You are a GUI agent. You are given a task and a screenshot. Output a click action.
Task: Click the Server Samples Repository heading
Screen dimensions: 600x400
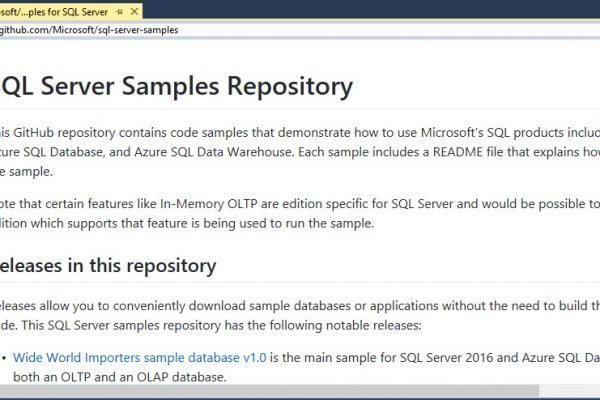coord(176,86)
